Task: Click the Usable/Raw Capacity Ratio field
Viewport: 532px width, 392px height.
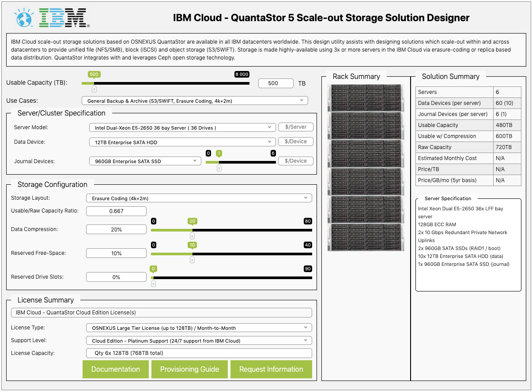Action: 116,211
